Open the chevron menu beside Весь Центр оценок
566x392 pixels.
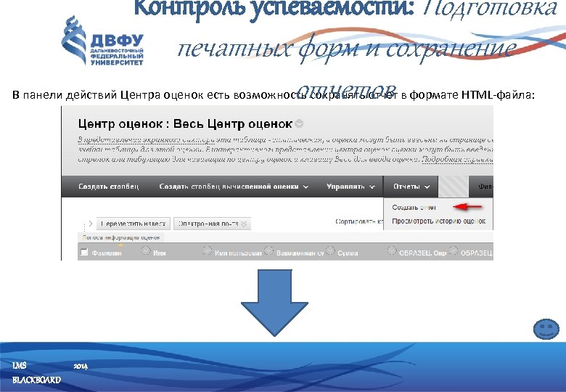click(299, 124)
